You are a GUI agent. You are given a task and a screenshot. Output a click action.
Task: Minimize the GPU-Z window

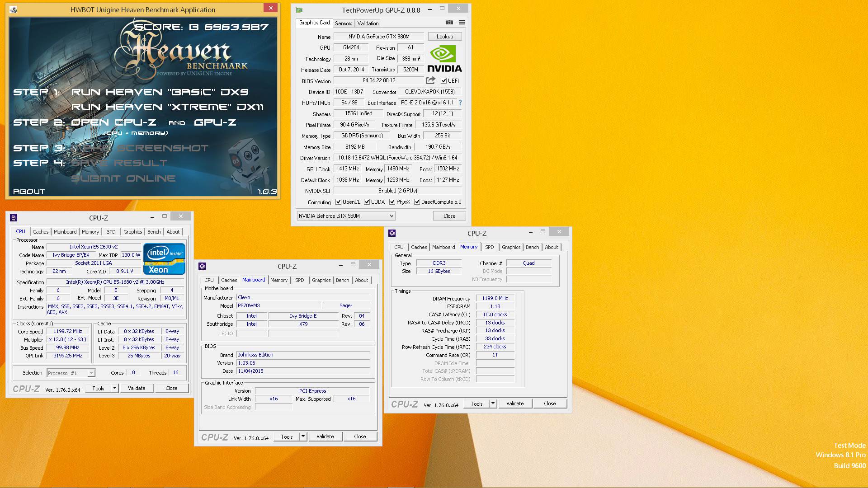(x=429, y=9)
